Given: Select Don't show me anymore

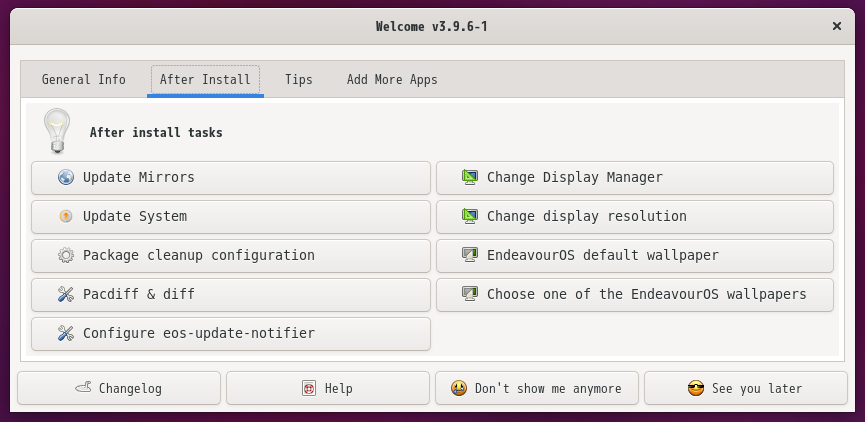Looking at the screenshot, I should coord(537,388).
